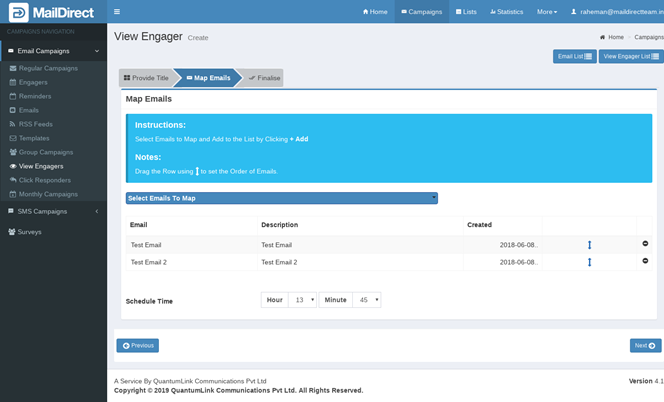The image size is (664, 402).
Task: Click drag handle icon for Test Email 2
Action: 590,262
